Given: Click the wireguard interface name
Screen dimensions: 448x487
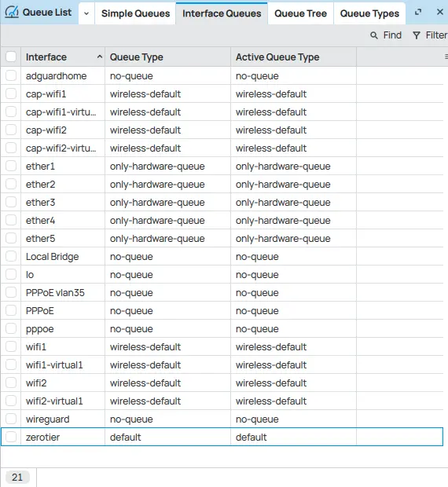Looking at the screenshot, I should coord(47,419).
